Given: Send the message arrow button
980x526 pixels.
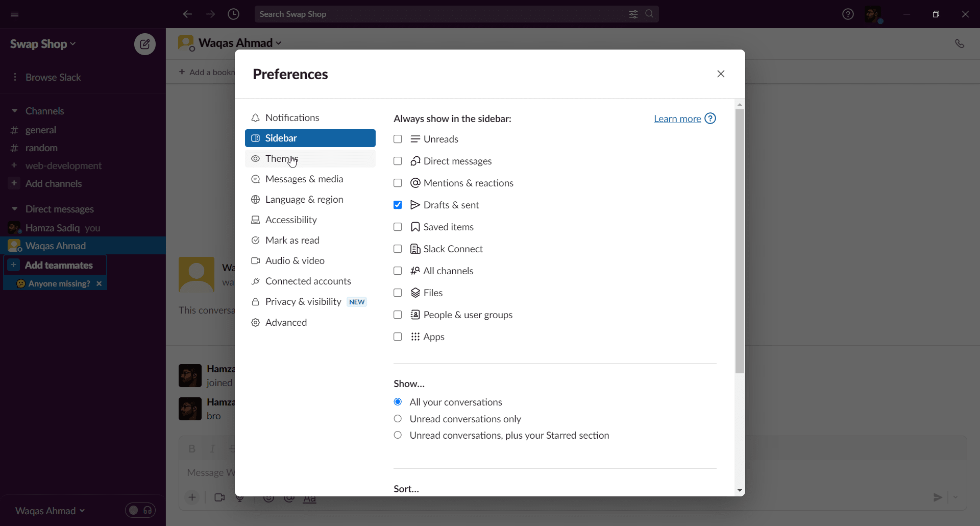Looking at the screenshot, I should click(938, 497).
